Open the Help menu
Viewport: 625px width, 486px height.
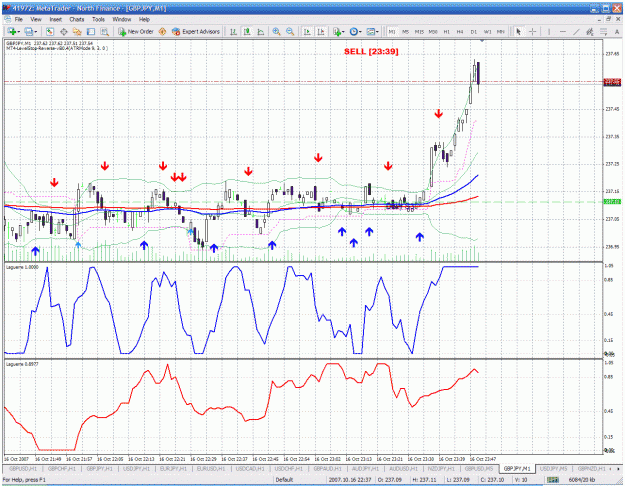(144, 19)
